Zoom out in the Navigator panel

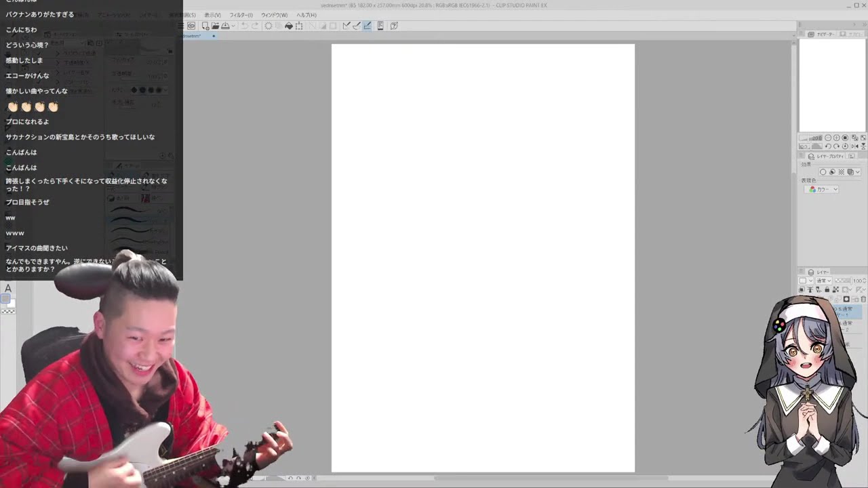(828, 138)
